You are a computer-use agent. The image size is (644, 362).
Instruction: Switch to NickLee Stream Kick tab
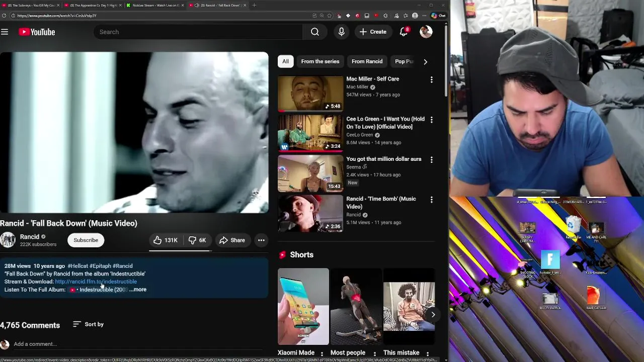coord(154,5)
